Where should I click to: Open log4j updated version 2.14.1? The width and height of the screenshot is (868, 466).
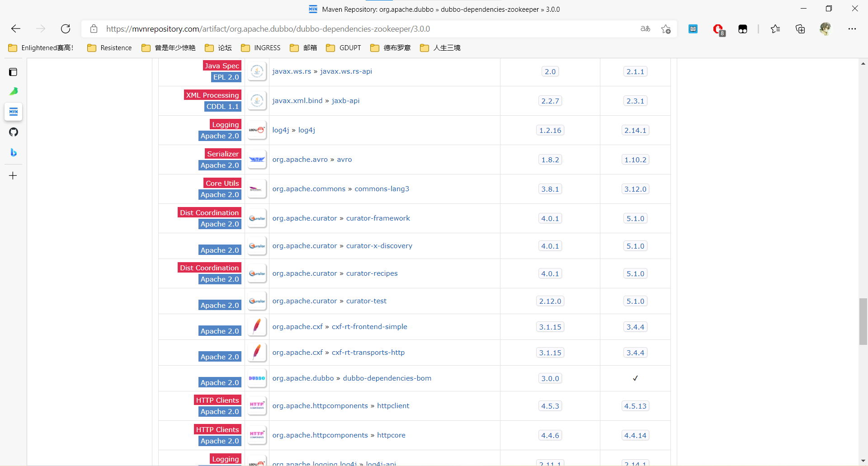click(x=635, y=130)
